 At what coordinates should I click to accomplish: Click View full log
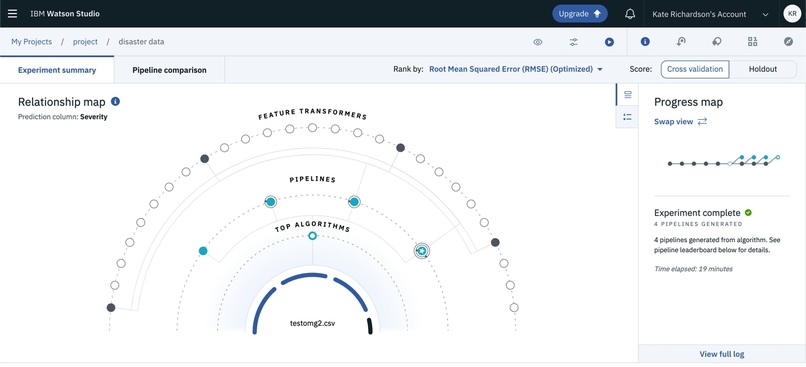pos(722,354)
